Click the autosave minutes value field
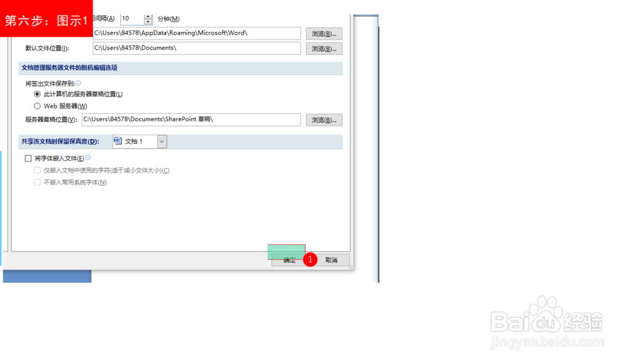639x364 pixels. tap(132, 19)
